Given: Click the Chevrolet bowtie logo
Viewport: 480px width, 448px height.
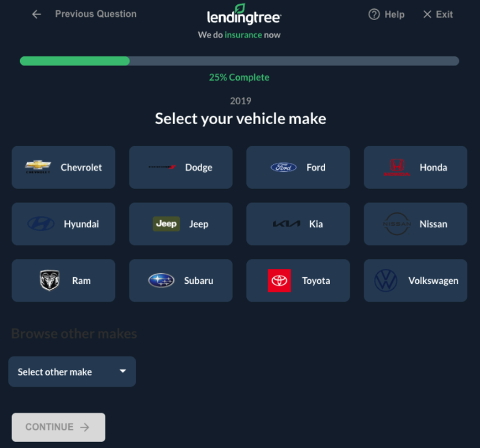Looking at the screenshot, I should pos(38,166).
